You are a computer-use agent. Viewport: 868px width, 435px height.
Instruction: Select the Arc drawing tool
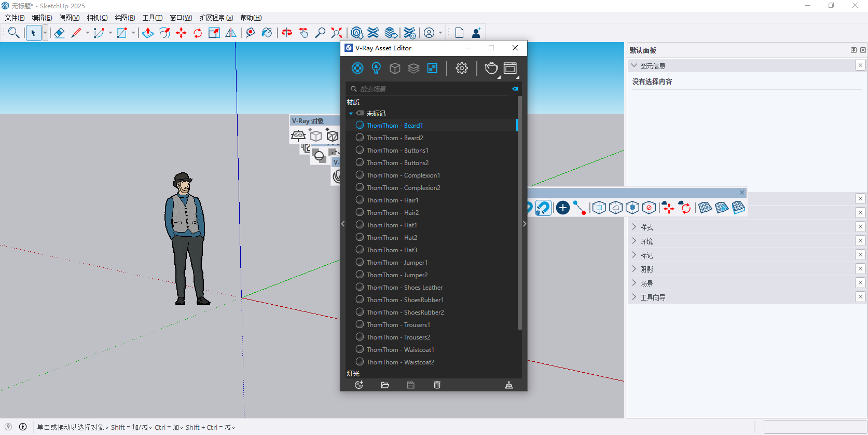[99, 33]
